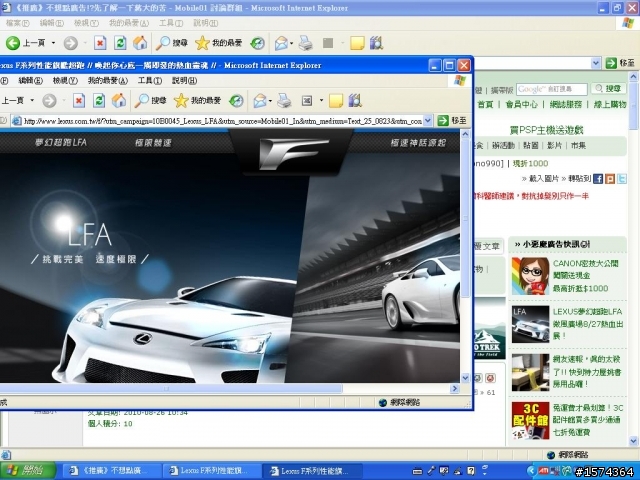The image size is (640, 480).
Task: Refresh page in back Mobile01 window
Action: 120,43
